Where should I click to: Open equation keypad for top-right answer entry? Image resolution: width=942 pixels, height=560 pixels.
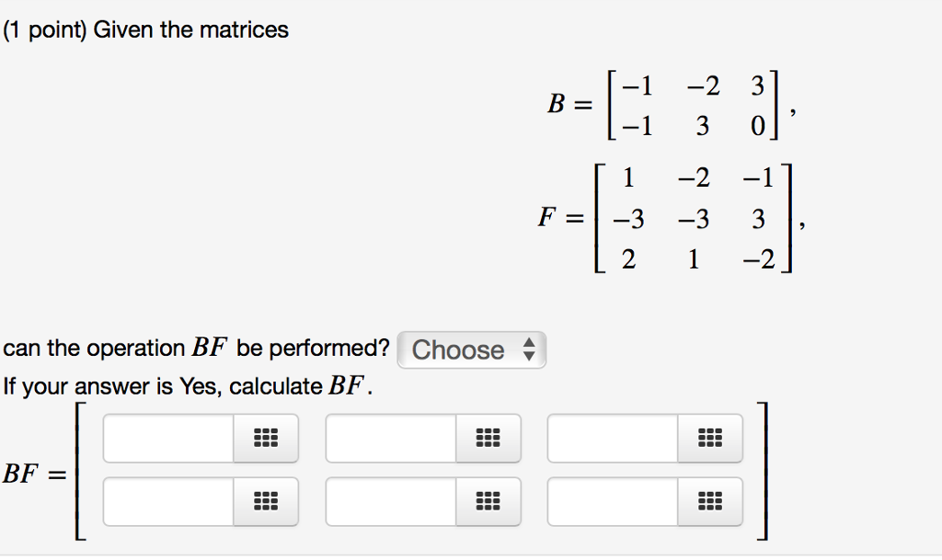(710, 439)
